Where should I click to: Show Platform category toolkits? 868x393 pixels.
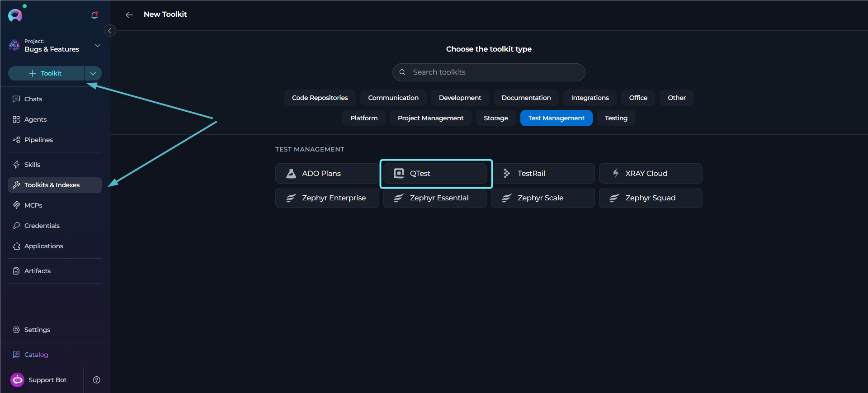click(x=364, y=118)
